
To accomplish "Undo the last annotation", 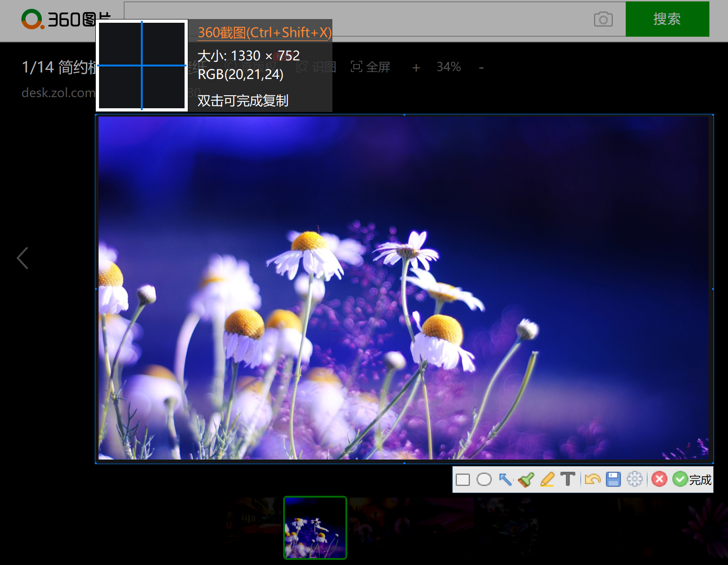I will (x=592, y=479).
